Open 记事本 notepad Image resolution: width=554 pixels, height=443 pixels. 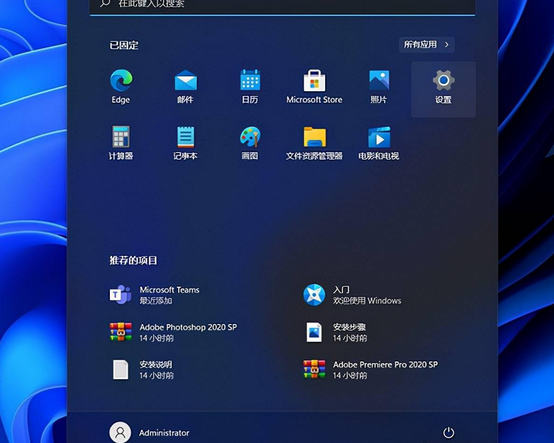(185, 142)
